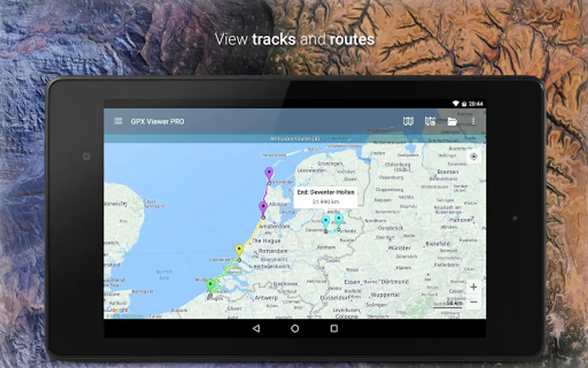
Task: Center map with my location button
Action: coord(474,157)
